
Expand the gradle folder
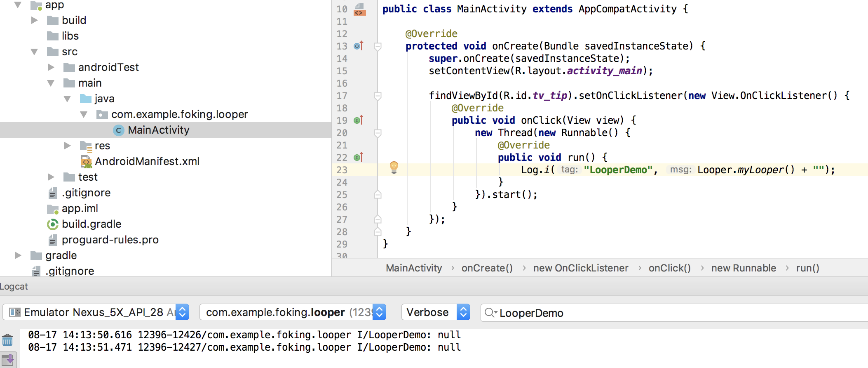coord(18,255)
